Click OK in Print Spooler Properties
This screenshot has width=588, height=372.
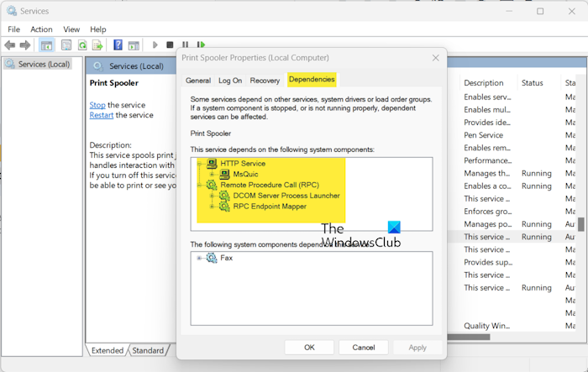pyautogui.click(x=309, y=348)
